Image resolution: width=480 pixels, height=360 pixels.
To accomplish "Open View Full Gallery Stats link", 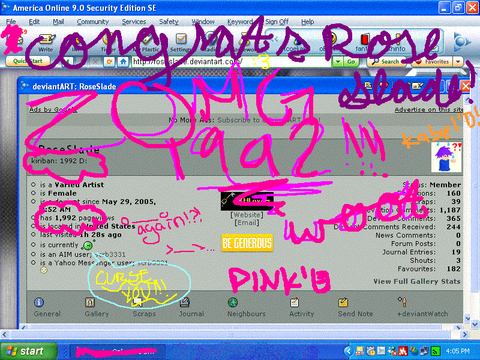I will coord(417,281).
